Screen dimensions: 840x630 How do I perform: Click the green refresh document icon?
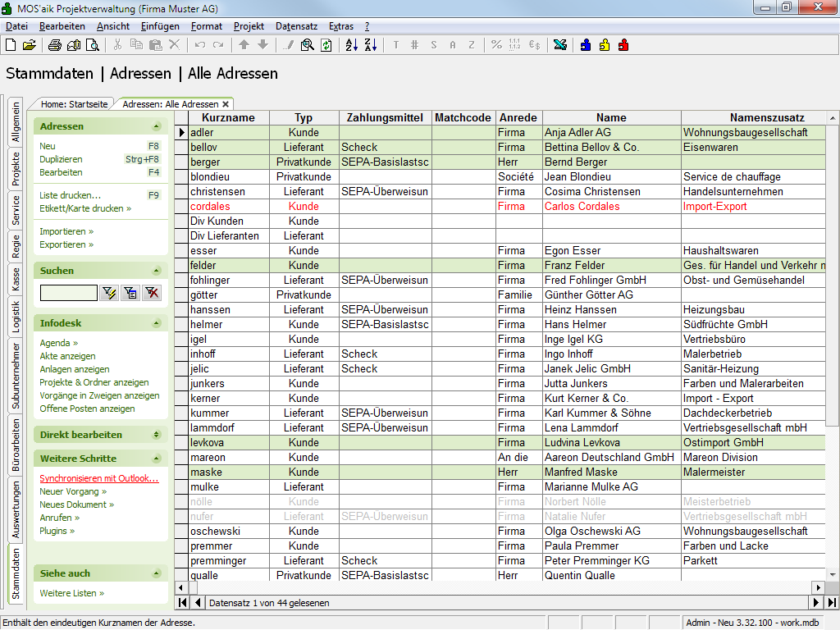(x=326, y=46)
